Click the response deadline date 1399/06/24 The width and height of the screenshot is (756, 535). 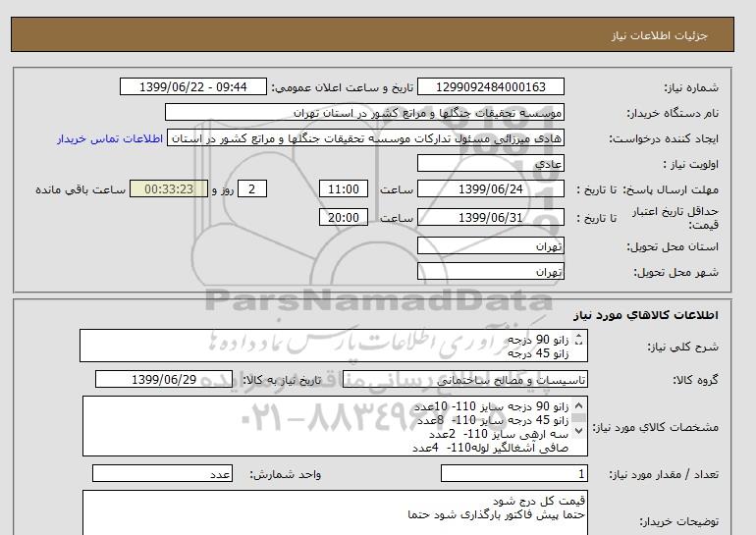[x=490, y=188]
